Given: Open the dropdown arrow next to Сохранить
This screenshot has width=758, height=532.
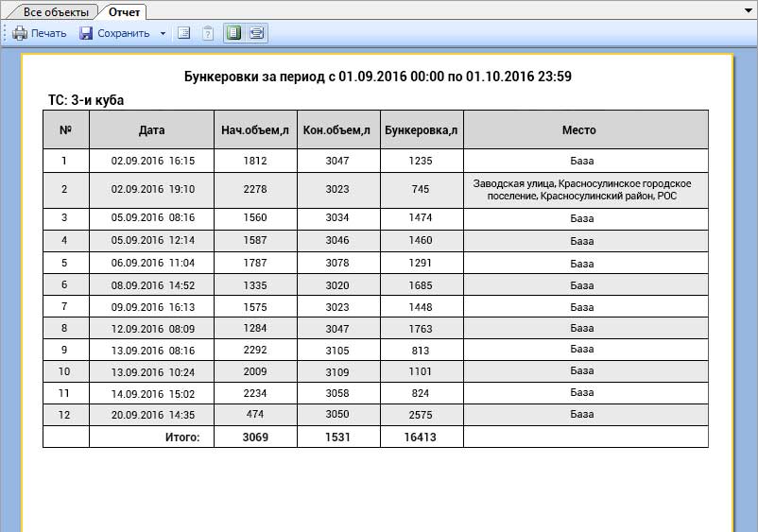Looking at the screenshot, I should [163, 33].
